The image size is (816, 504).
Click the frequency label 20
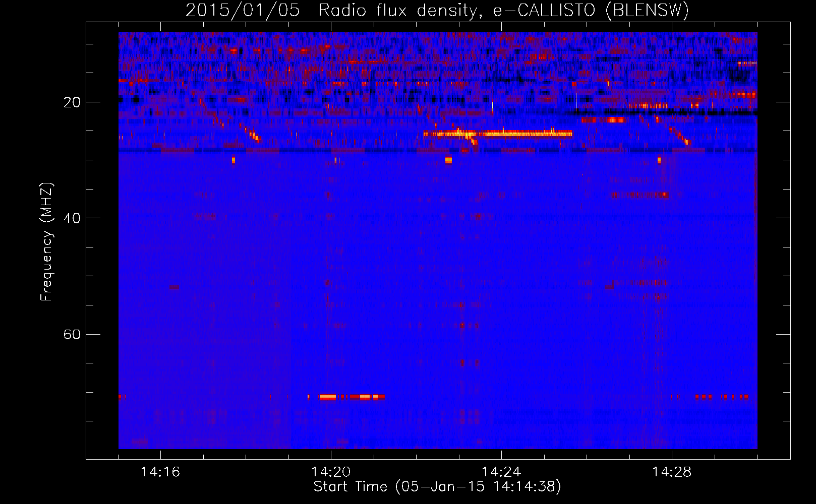click(x=72, y=102)
